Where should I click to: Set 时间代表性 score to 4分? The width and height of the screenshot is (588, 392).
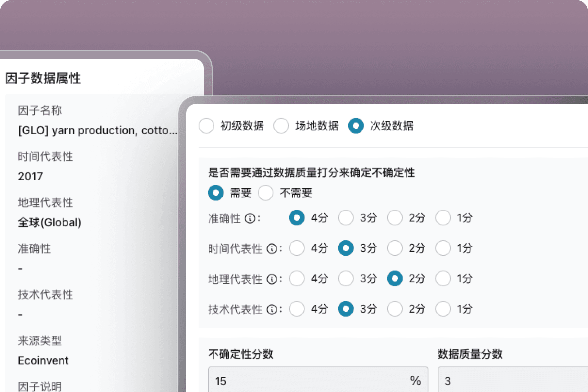pos(297,248)
